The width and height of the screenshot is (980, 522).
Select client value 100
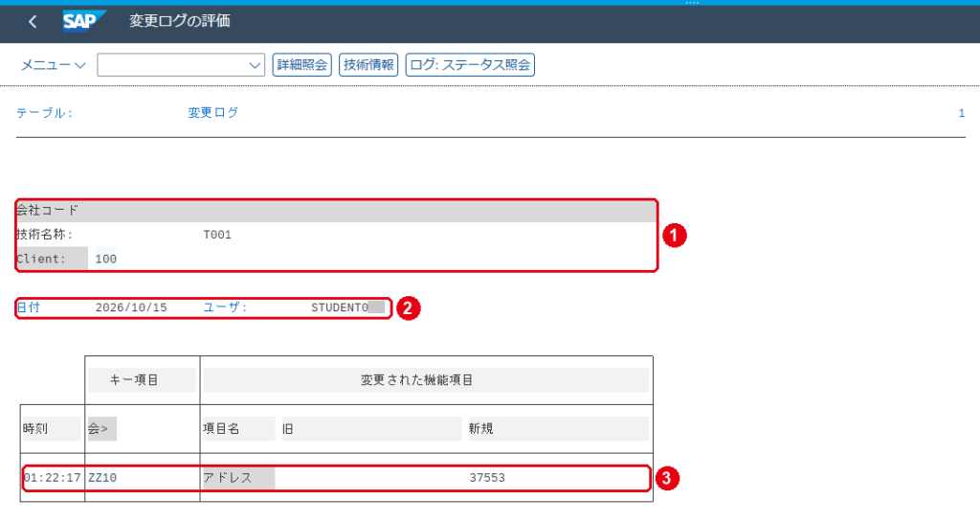click(x=105, y=259)
